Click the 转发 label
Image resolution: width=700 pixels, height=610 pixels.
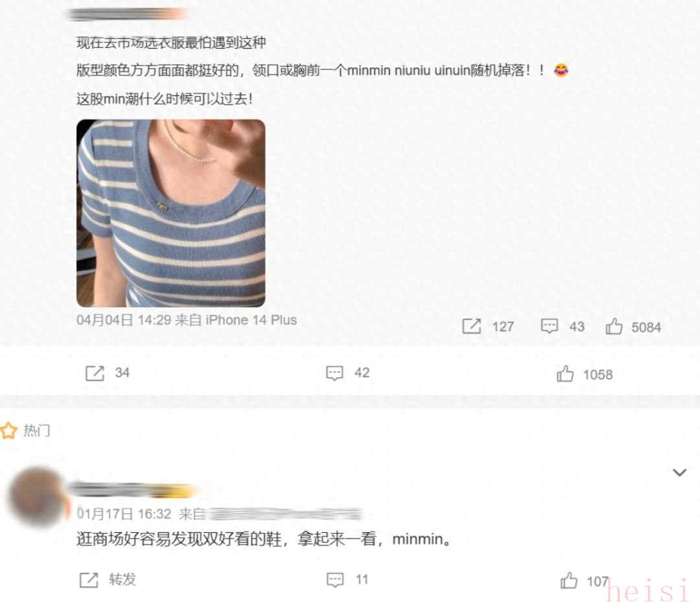tap(122, 580)
